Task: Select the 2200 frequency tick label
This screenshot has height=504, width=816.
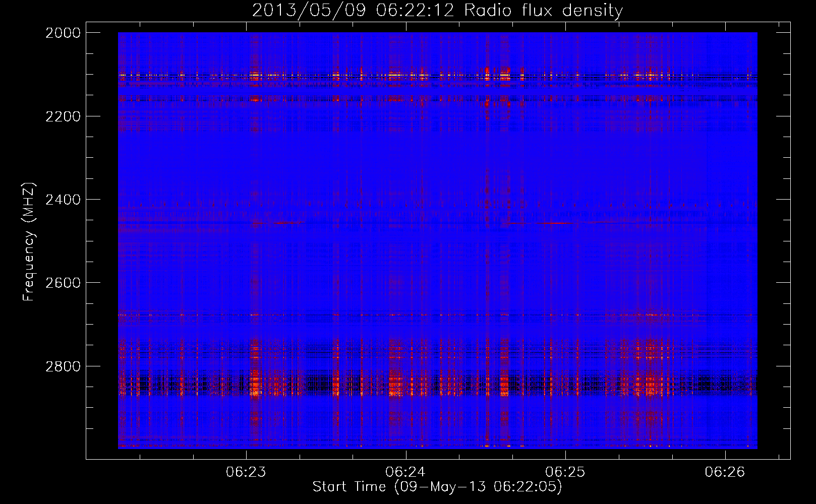Action: 63,116
